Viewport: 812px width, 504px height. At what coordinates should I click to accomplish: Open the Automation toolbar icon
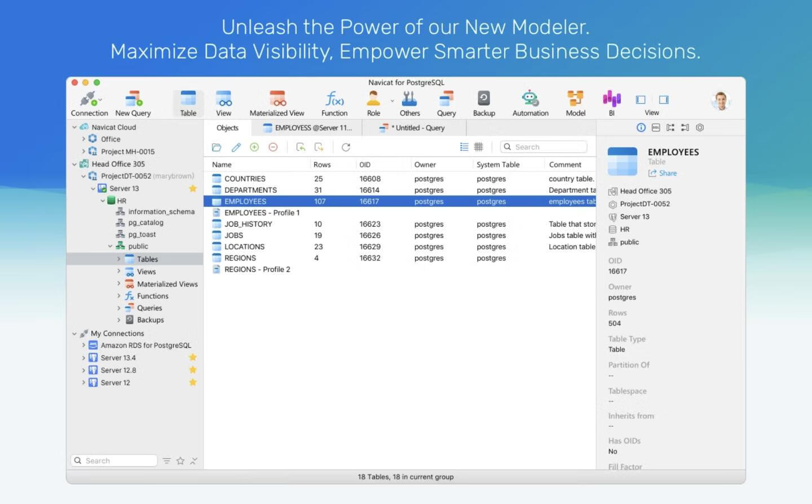[530, 104]
